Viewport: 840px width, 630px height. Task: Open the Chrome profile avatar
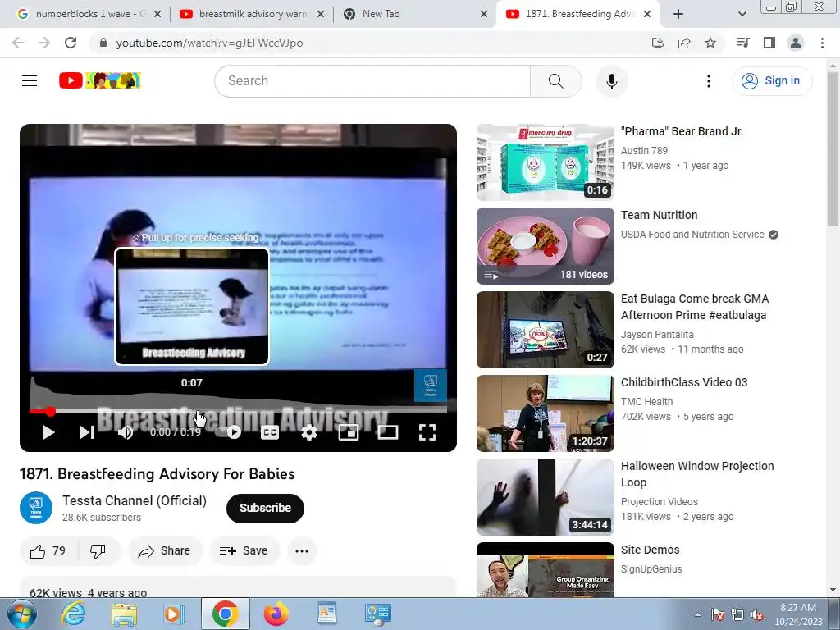pos(796,43)
